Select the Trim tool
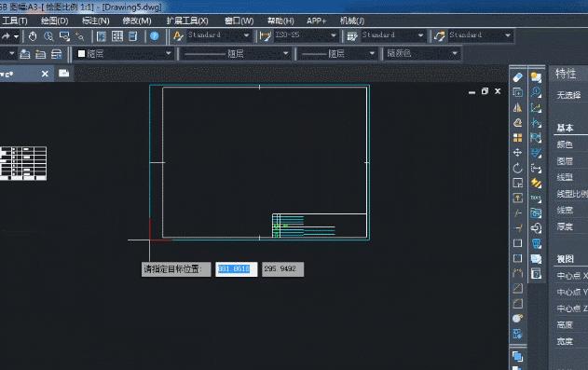Viewport: 588px width, 370px height. tap(517, 212)
